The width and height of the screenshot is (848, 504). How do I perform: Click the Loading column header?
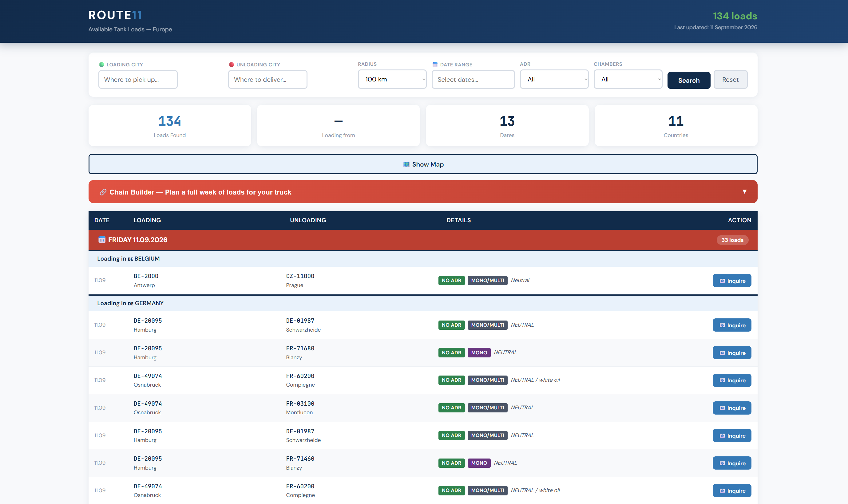147,220
